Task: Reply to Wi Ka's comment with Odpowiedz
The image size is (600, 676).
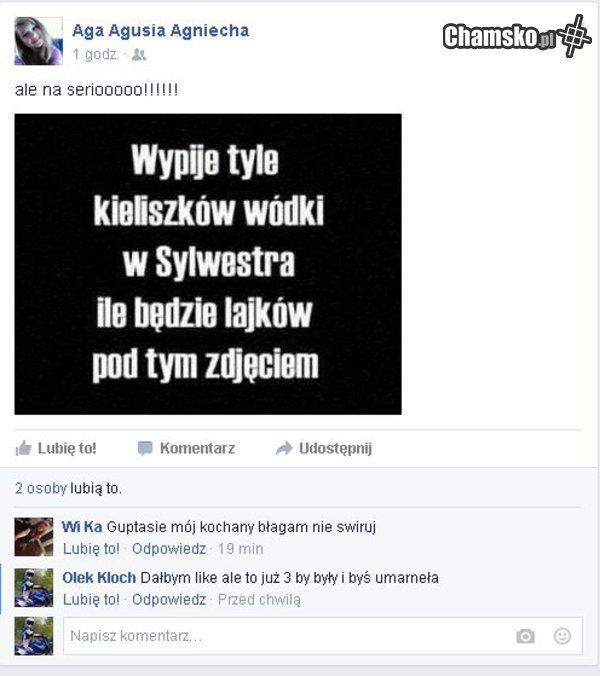Action: tap(169, 549)
